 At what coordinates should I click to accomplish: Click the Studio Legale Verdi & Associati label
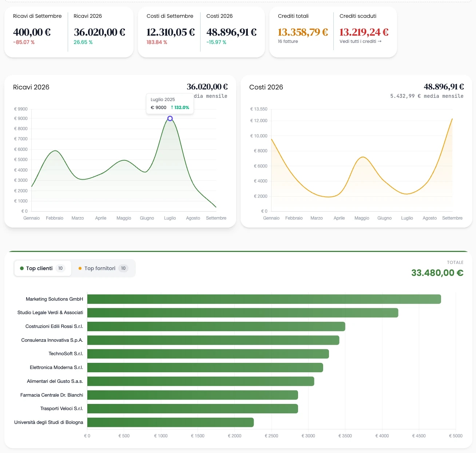click(x=50, y=313)
